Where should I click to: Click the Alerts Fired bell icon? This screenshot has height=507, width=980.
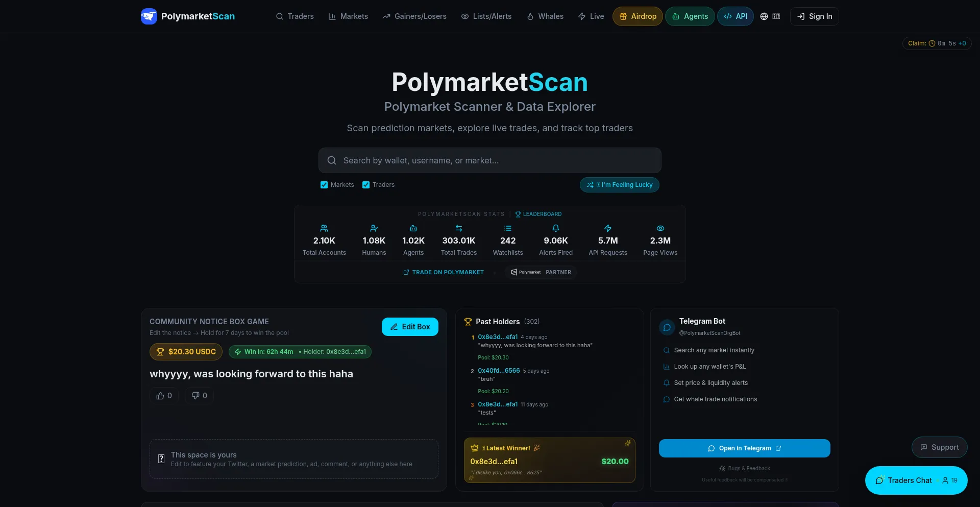click(x=556, y=228)
